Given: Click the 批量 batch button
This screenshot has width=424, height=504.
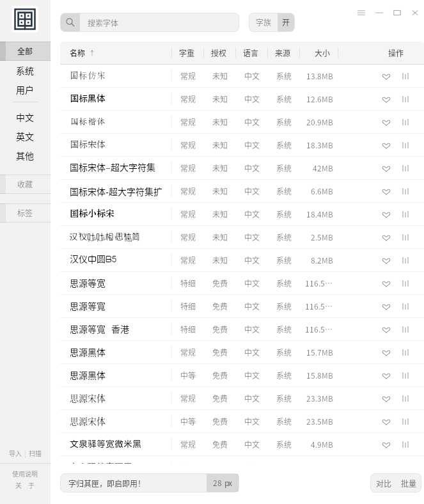Looking at the screenshot, I should tap(409, 484).
